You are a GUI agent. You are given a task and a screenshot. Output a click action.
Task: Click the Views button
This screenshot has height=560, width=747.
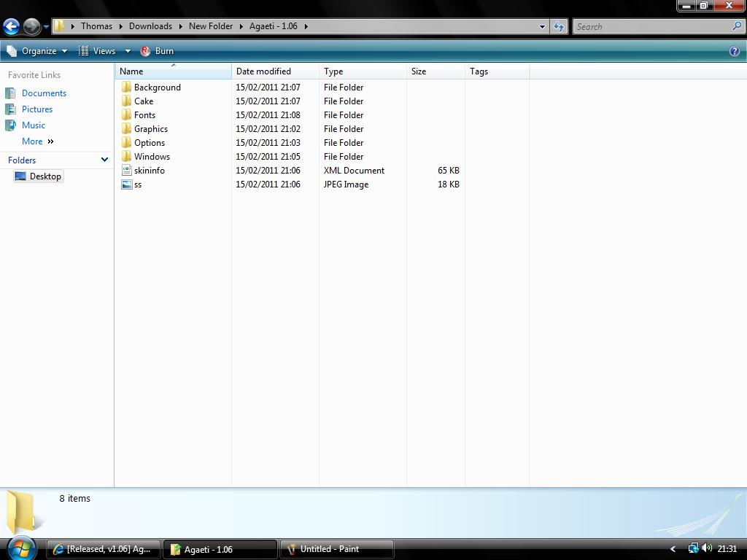pos(98,51)
